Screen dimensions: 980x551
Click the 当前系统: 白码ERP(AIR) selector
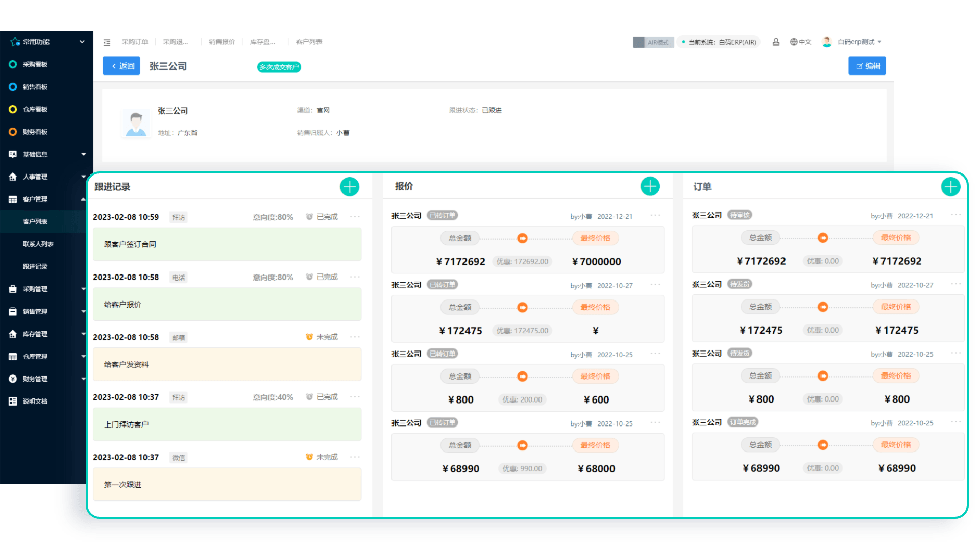click(719, 42)
